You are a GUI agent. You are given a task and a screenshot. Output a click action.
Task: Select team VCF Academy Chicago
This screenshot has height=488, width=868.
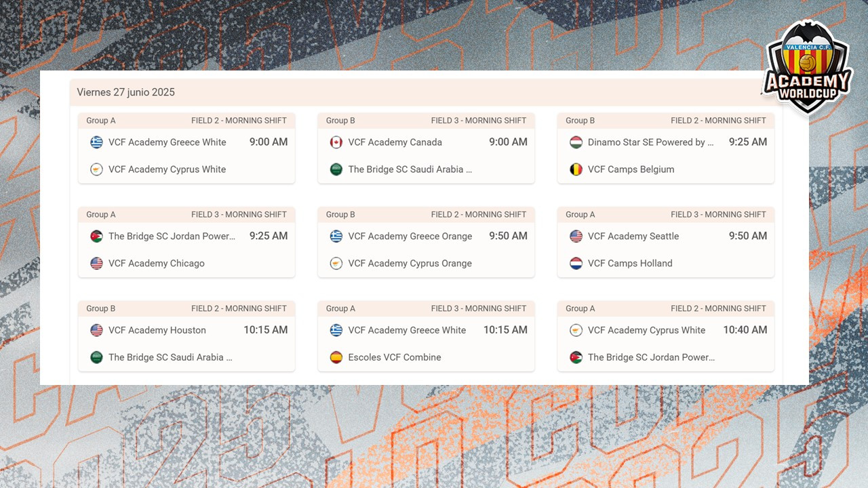(157, 264)
